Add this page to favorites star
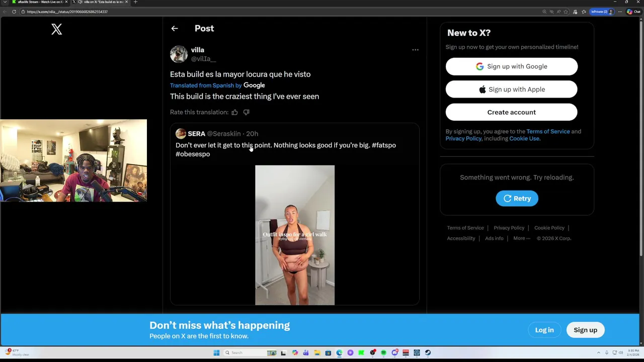The height and width of the screenshot is (362, 644). [x=566, y=12]
